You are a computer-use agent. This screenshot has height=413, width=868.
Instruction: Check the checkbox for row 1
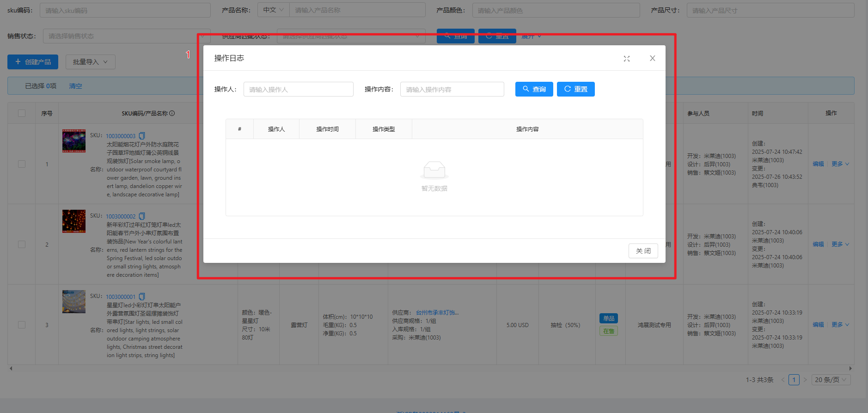coord(22,164)
